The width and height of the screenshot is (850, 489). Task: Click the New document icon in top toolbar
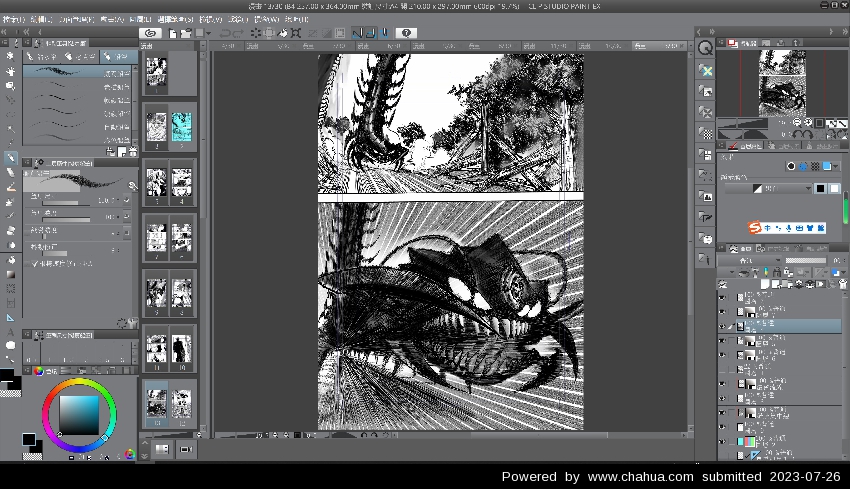click(172, 33)
